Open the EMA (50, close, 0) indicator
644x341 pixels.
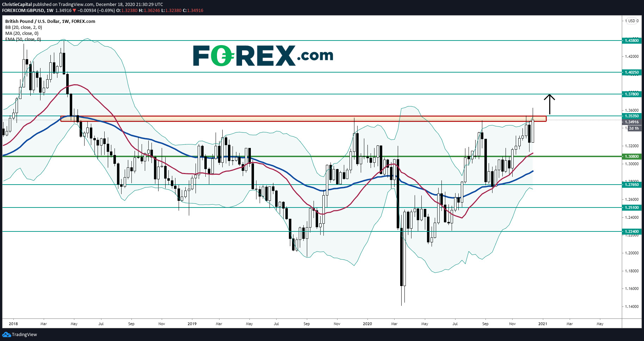[x=23, y=39]
